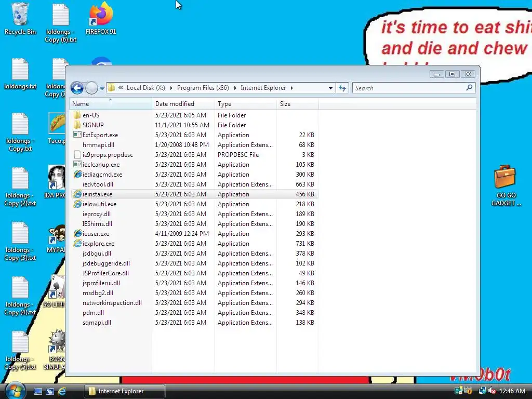Expand the hidden path chevron in address bar
Image resolution: width=532 pixels, height=399 pixels.
tap(121, 88)
